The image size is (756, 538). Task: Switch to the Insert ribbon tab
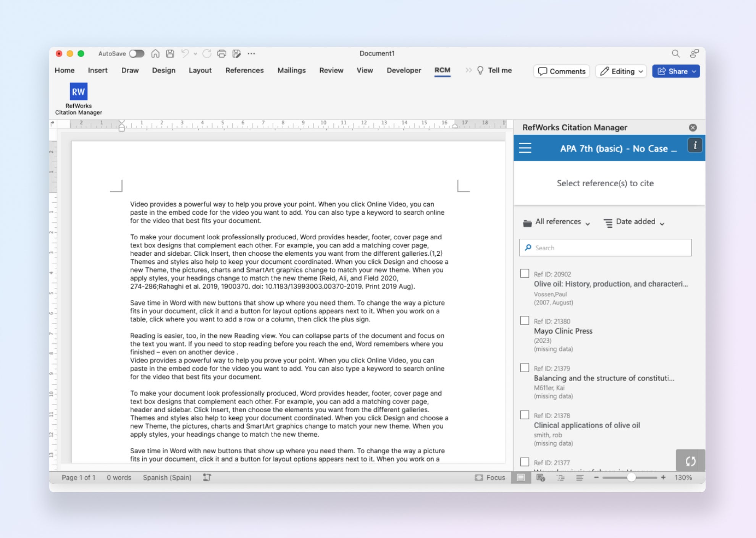[98, 70]
